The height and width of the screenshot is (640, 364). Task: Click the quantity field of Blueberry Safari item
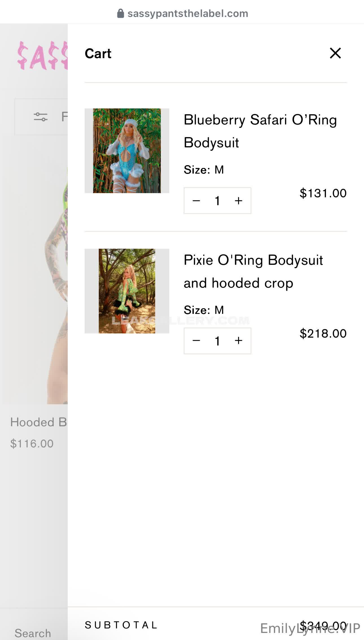pos(217,201)
